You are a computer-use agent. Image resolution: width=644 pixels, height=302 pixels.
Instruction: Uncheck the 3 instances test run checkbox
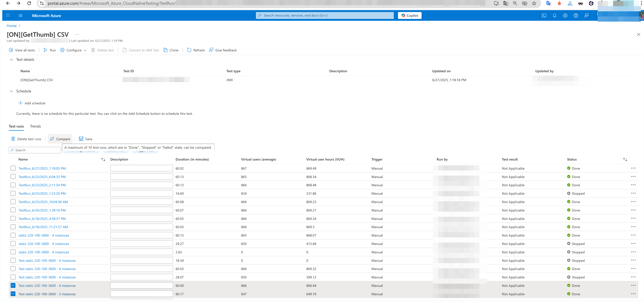[13, 294]
